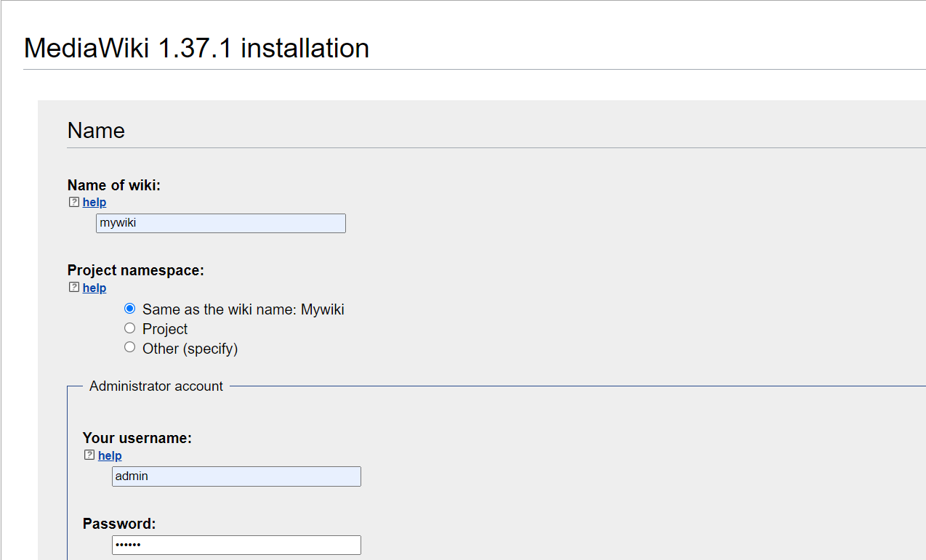Select the 'Same as the wiki name: Mywiki' radio button
Image resolution: width=926 pixels, height=560 pixels.
tap(129, 308)
